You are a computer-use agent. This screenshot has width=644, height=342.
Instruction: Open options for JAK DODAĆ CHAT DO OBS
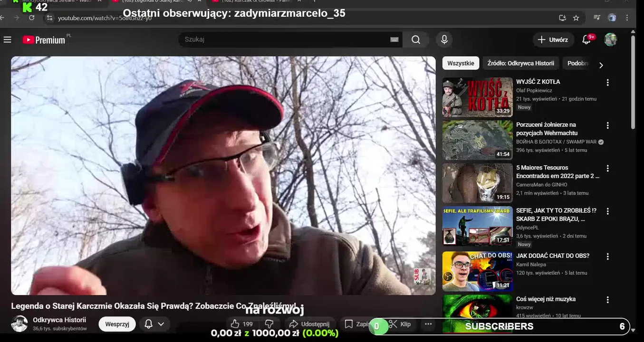(x=607, y=256)
